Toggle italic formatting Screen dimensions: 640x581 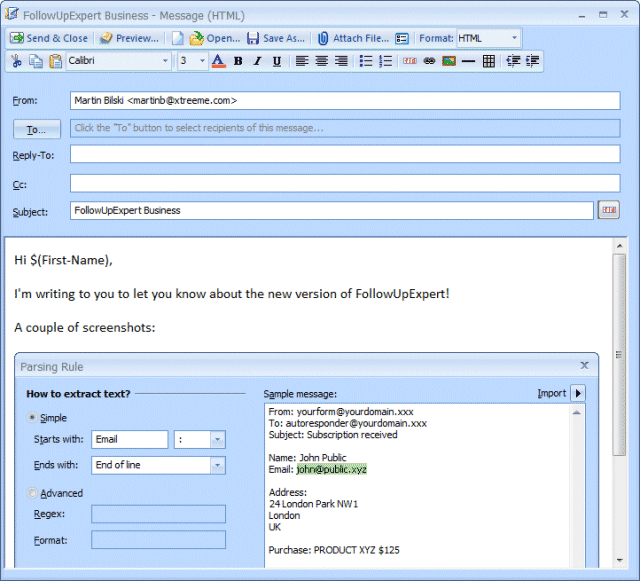[257, 61]
